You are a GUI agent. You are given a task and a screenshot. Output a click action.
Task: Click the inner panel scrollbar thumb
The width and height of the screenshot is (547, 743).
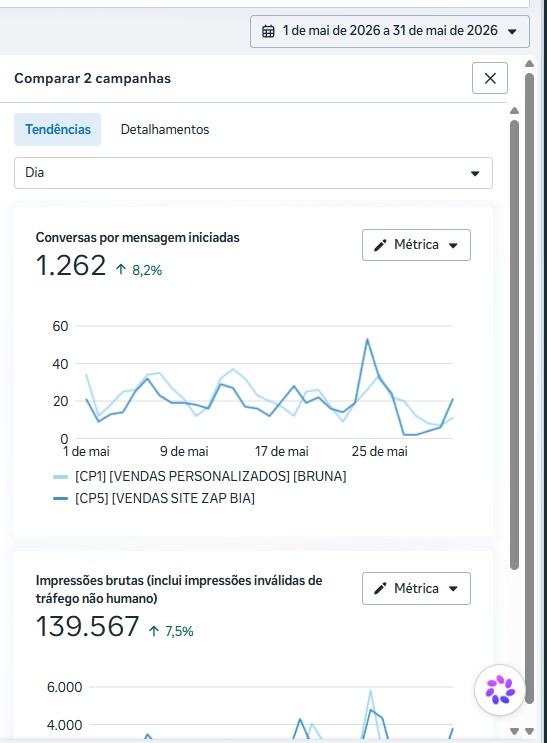point(514,344)
